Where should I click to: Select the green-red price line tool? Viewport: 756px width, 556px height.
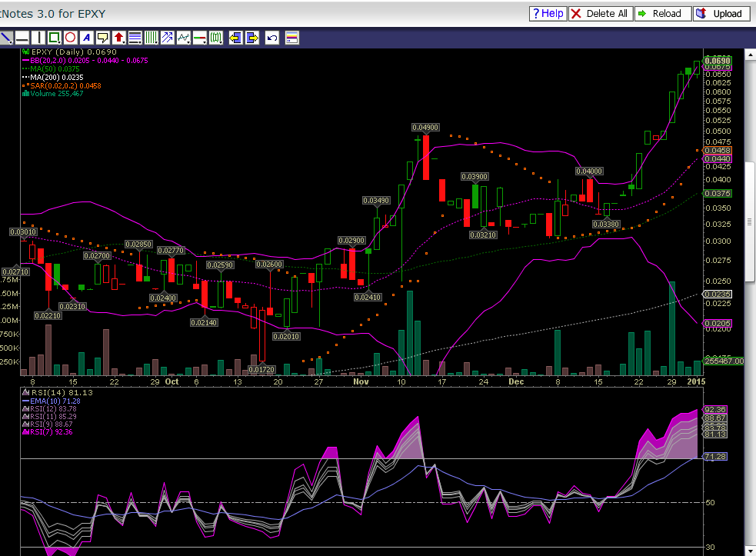tap(200, 38)
